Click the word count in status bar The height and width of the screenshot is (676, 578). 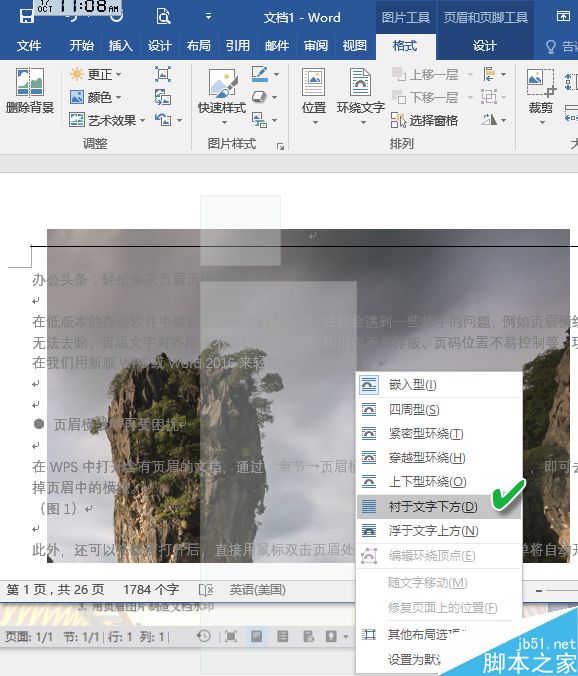click(x=151, y=589)
